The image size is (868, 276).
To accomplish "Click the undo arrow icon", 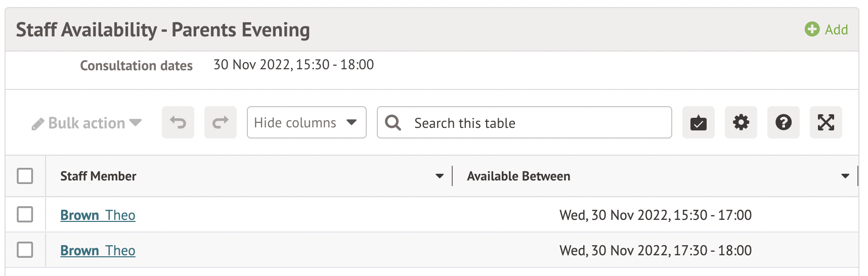I will (x=178, y=122).
